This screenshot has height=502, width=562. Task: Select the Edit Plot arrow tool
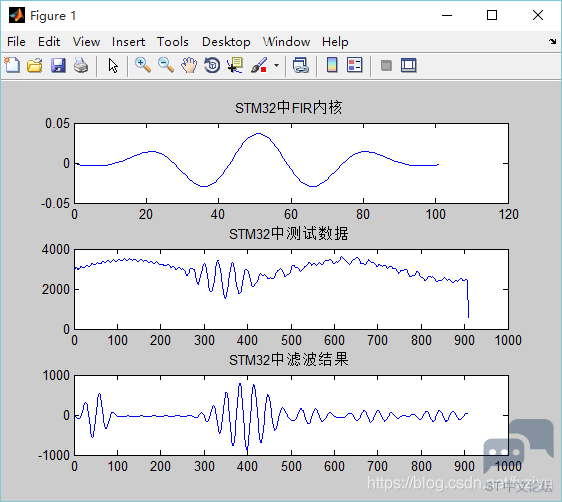113,66
